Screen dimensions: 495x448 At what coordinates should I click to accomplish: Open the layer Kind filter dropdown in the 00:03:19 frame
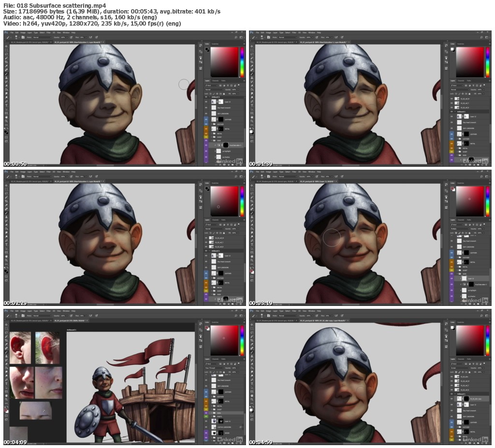[457, 225]
